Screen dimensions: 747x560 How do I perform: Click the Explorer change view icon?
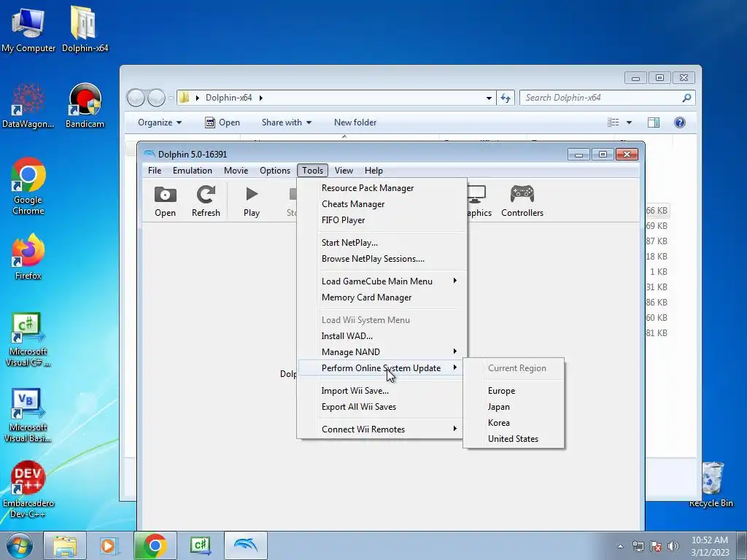613,122
